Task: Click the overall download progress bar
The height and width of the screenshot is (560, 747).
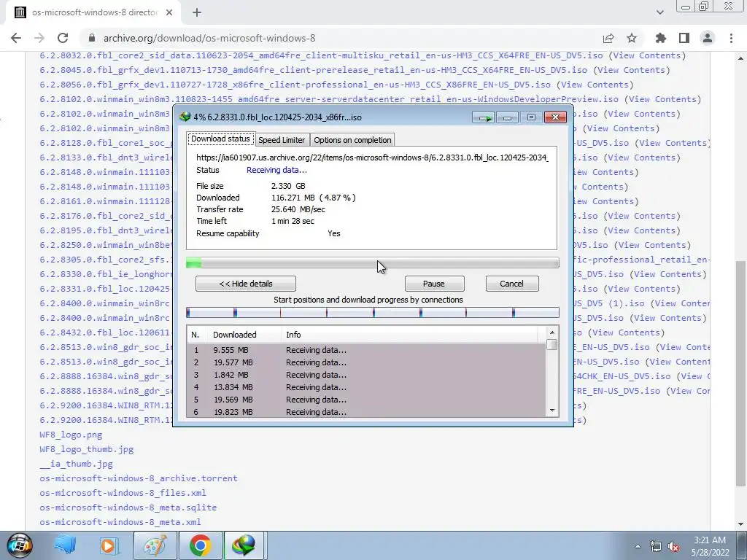Action: [x=373, y=262]
